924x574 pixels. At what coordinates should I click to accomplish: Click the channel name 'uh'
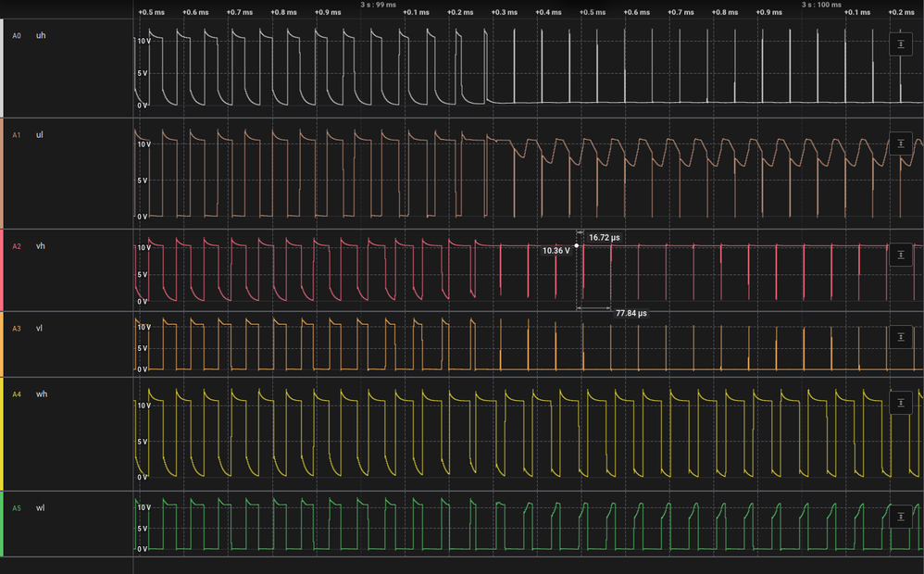click(x=41, y=35)
